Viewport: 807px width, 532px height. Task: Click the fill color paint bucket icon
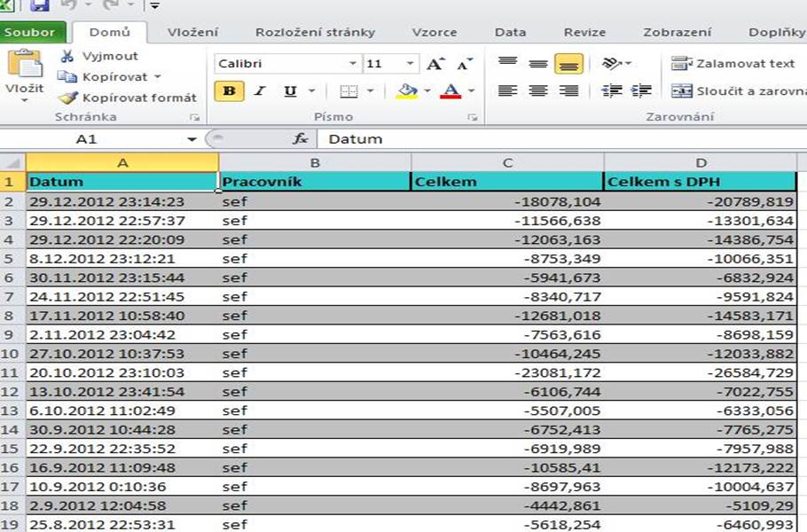coord(407,91)
